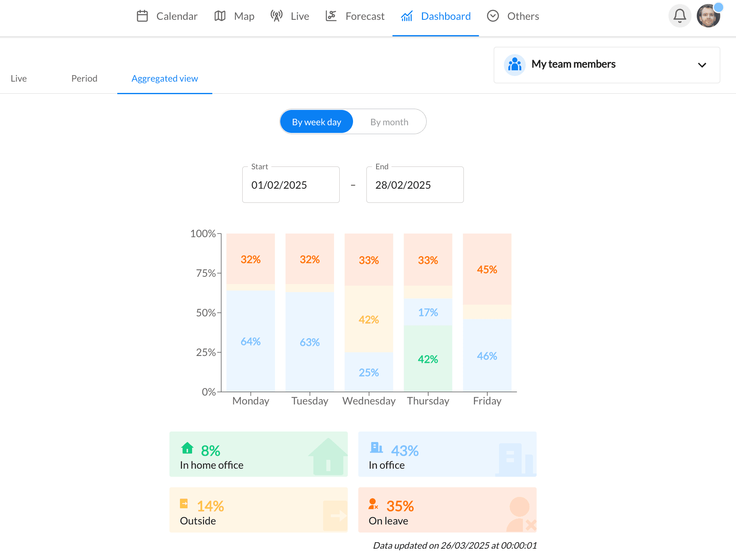Select the team members group icon

pos(514,64)
